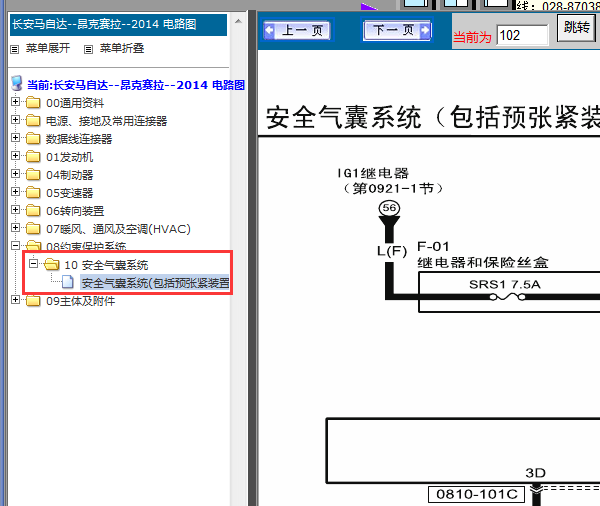Image resolution: width=600 pixels, height=506 pixels.
Task: Click the open folder icon of 10 安全气囊系统
Action: pyautogui.click(x=52, y=264)
